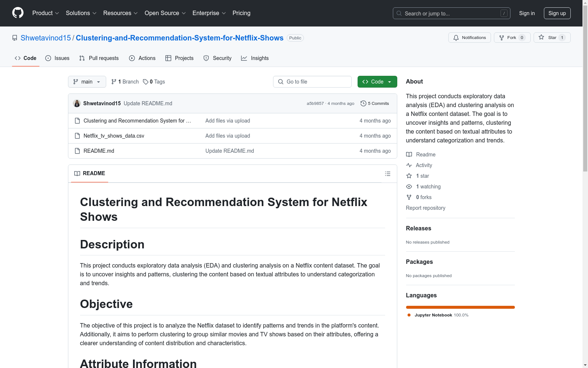This screenshot has height=368, width=588.
Task: Click the book icon next to Readme in About
Action: tap(409, 155)
